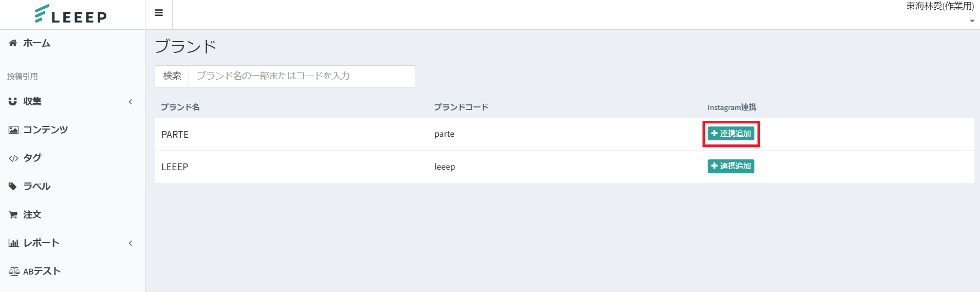
Task: Expand the 収集 submenu chevron
Action: point(131,102)
